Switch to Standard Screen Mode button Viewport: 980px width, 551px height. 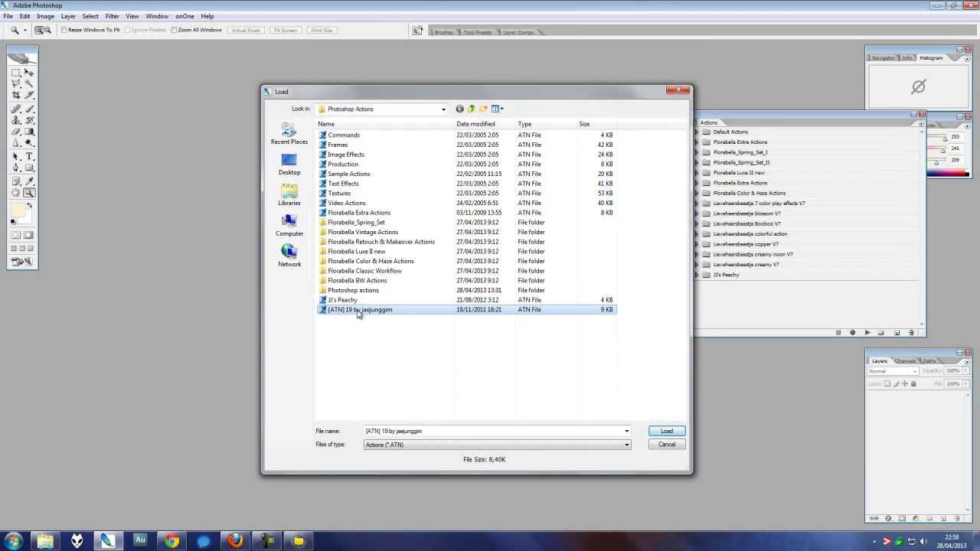pyautogui.click(x=14, y=248)
